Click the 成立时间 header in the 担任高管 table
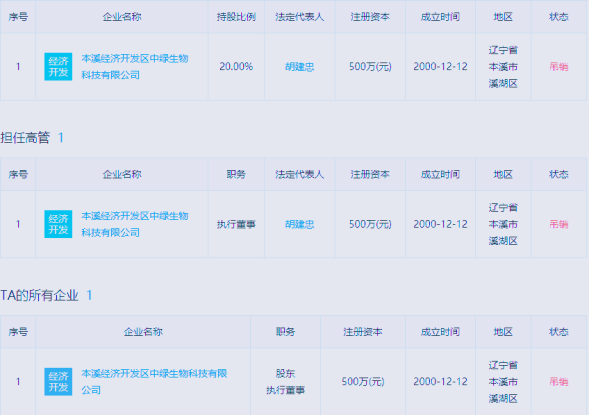This screenshot has height=415, width=589. click(x=440, y=174)
